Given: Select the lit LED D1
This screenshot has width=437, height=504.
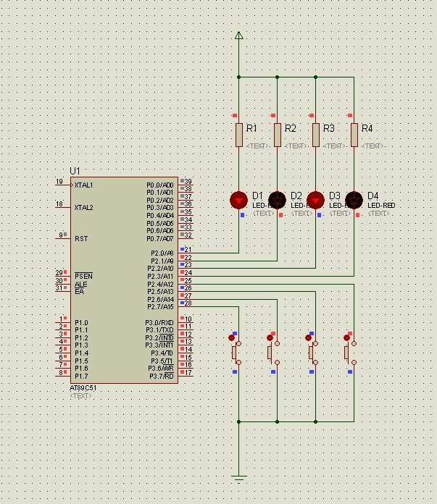Looking at the screenshot, I should click(238, 199).
